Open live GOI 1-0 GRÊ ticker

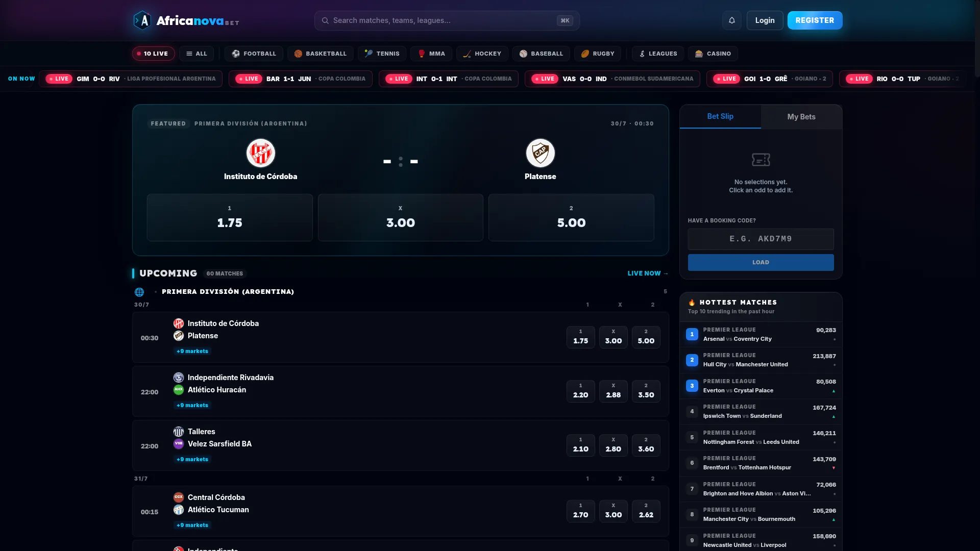pyautogui.click(x=770, y=79)
